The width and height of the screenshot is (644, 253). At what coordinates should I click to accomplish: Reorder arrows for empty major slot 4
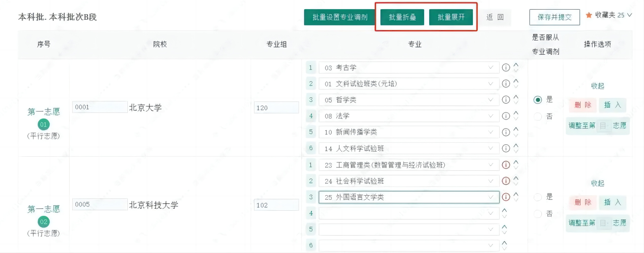tap(504, 213)
